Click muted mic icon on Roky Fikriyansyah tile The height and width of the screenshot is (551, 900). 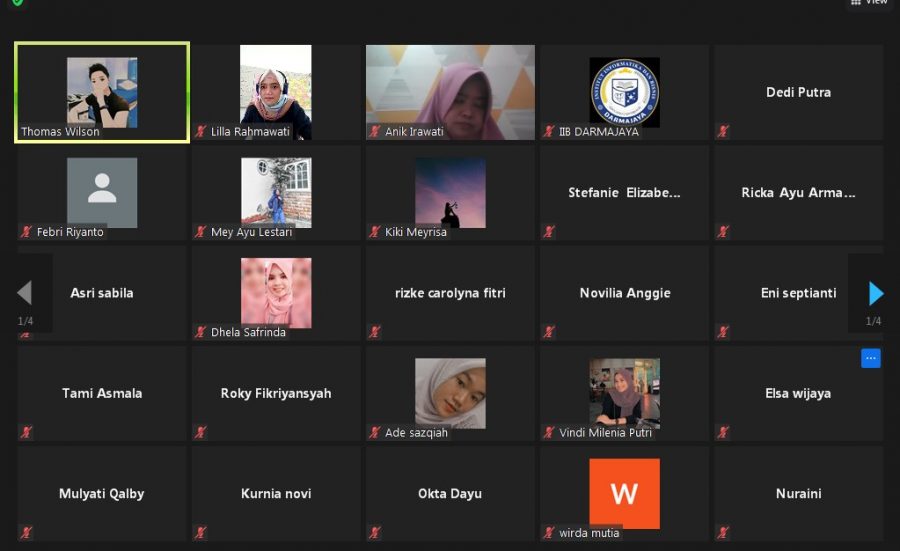point(200,432)
